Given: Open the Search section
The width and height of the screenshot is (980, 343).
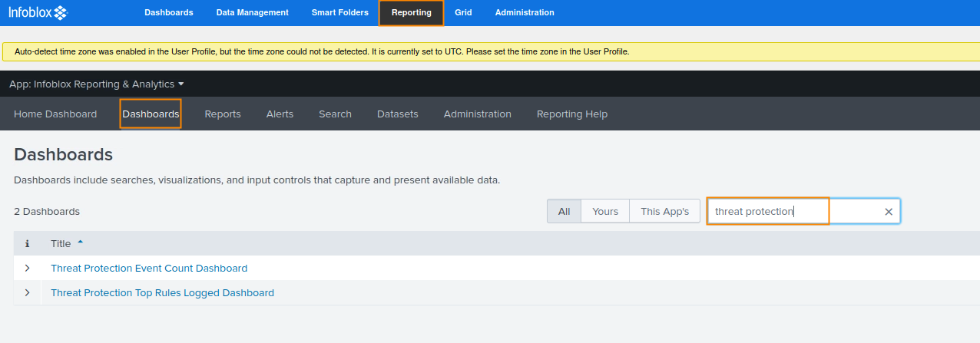Looking at the screenshot, I should [x=335, y=114].
